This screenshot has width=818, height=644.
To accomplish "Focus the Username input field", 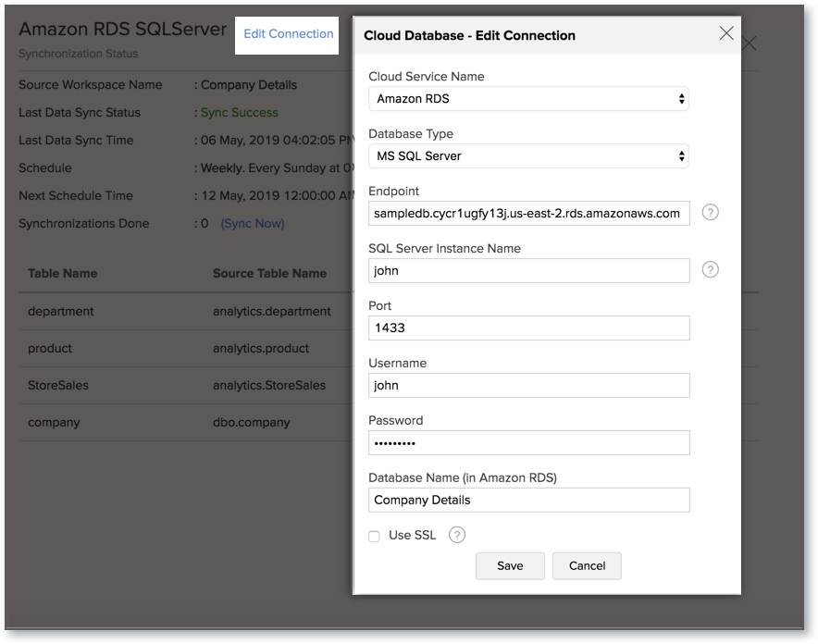I will 529,385.
